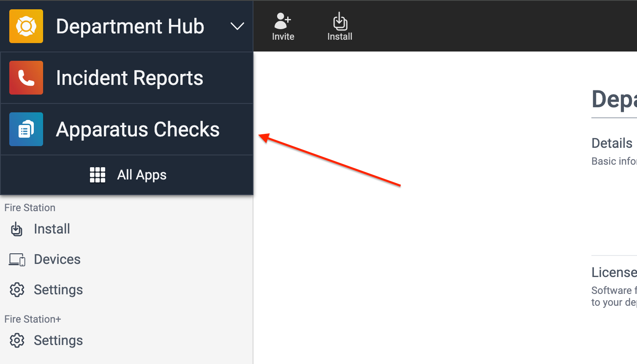The height and width of the screenshot is (364, 637).
Task: Click the Invite label in top bar
Action: point(283,37)
